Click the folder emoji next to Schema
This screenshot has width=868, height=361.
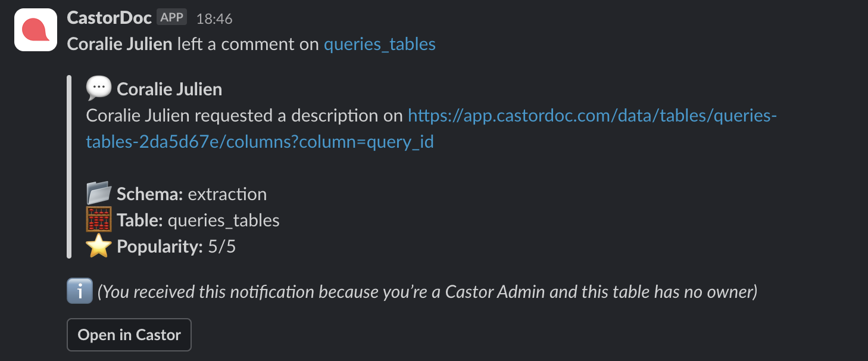[x=99, y=194]
